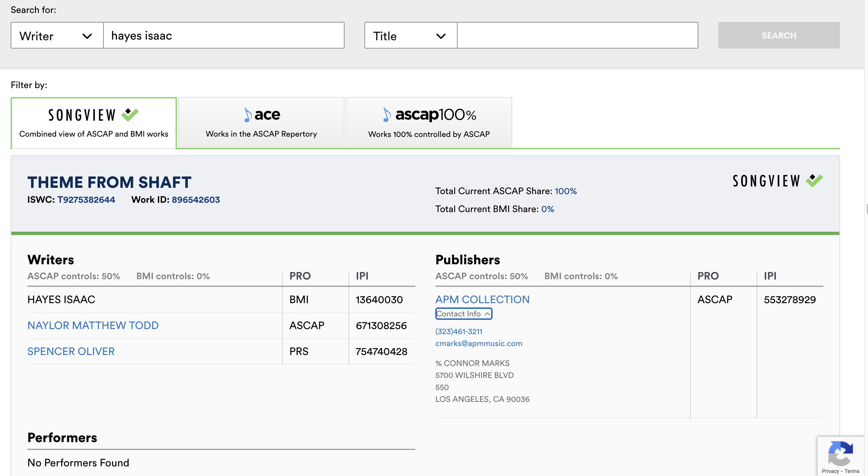Open the Title search type dropdown
This screenshot has width=868, height=476.
point(411,35)
